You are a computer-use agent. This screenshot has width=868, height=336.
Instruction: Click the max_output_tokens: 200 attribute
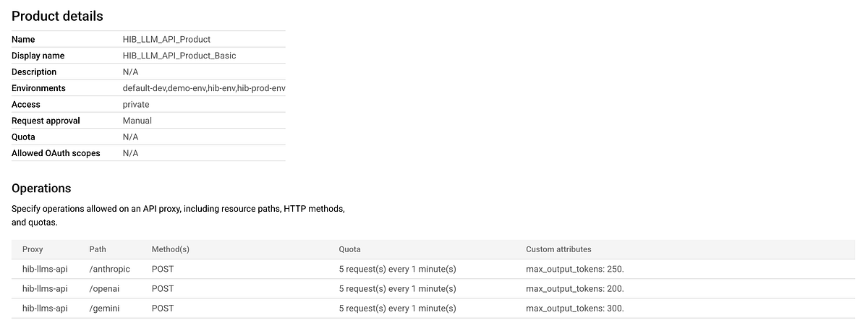tap(574, 288)
